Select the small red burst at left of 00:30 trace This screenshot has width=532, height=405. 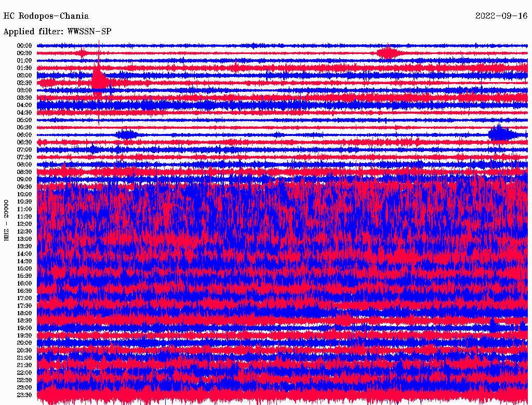(82, 53)
